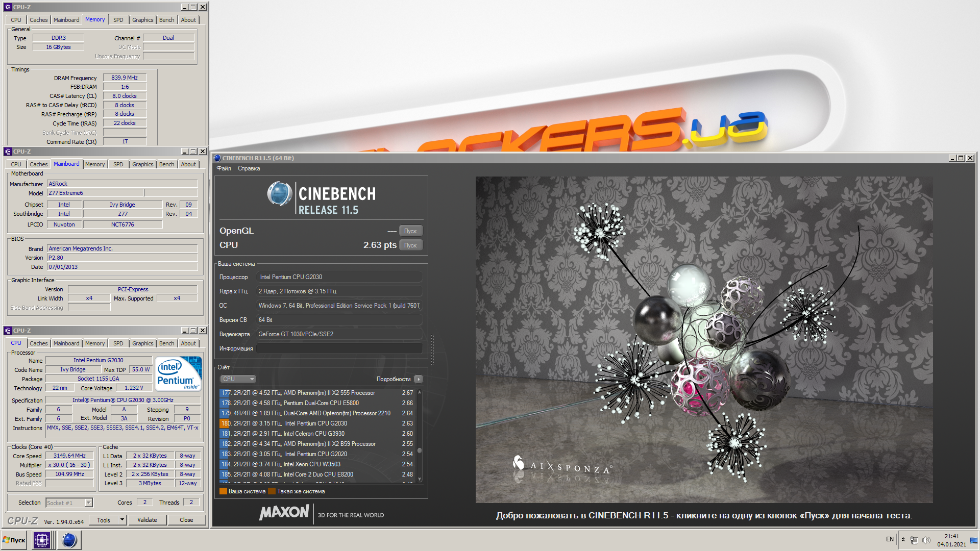Click the 3149.64 MHz Core Speed value
980x551 pixels.
tap(69, 456)
